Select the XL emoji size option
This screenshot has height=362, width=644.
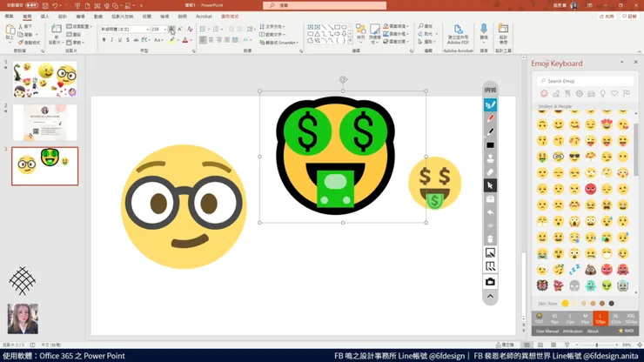[x=615, y=318]
